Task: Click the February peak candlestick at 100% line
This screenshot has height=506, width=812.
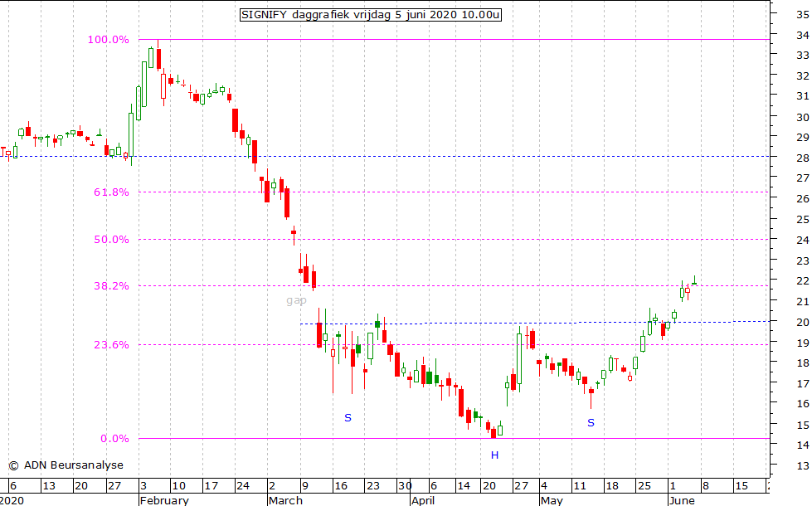Action: (158, 56)
